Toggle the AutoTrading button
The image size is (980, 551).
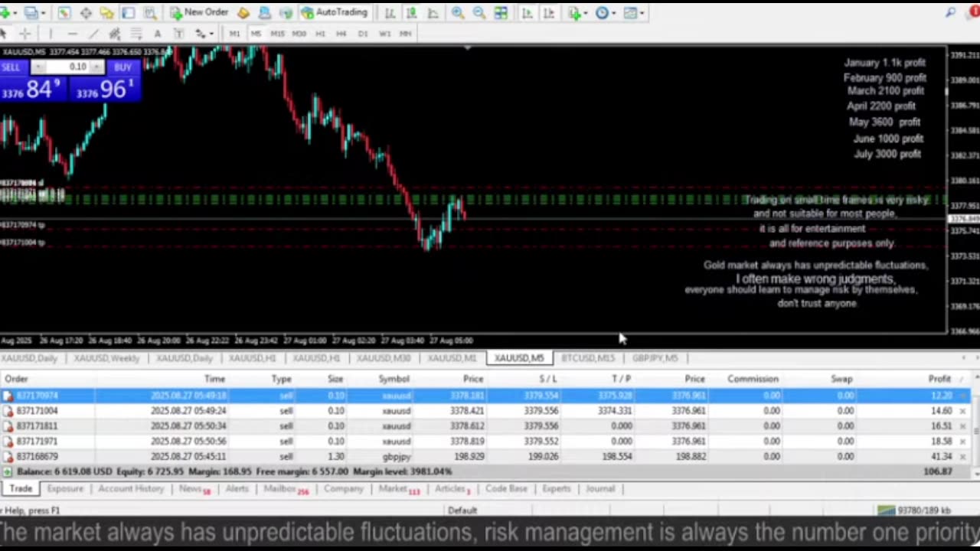(x=335, y=13)
